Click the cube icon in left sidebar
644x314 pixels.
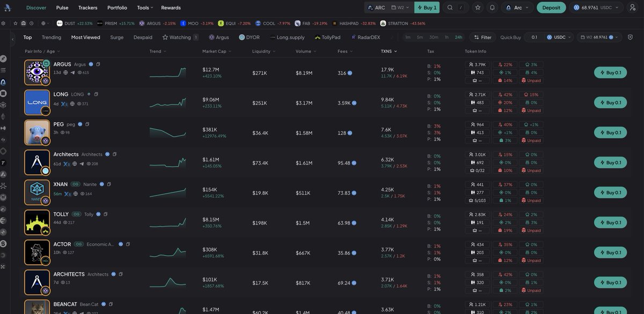click(x=3, y=105)
